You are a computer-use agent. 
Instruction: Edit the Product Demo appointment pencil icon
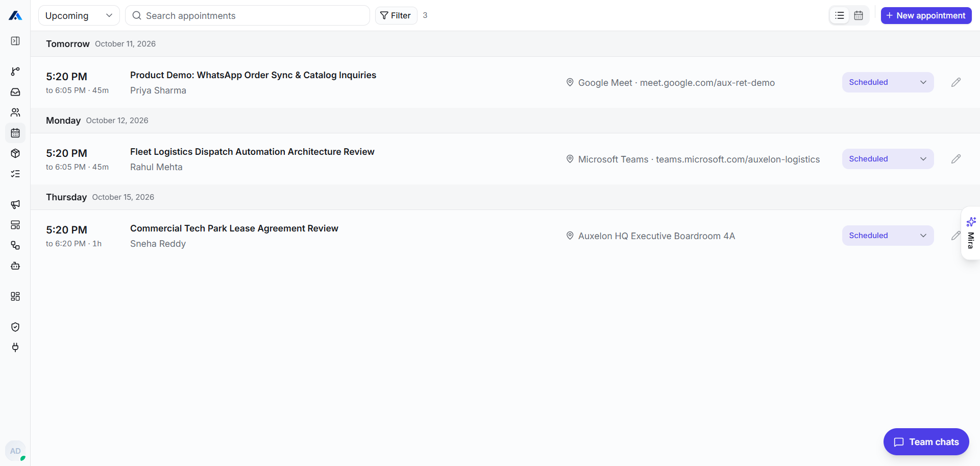tap(956, 82)
